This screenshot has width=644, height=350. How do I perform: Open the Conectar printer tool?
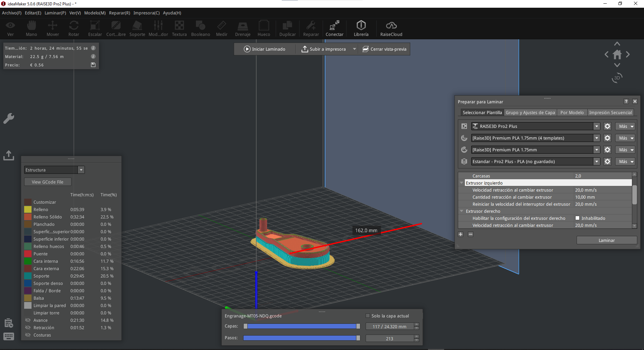[334, 29]
